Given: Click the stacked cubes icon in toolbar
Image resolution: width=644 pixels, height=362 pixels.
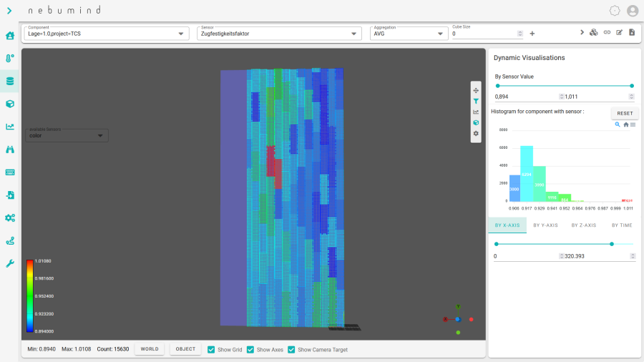Looking at the screenshot, I should [593, 32].
